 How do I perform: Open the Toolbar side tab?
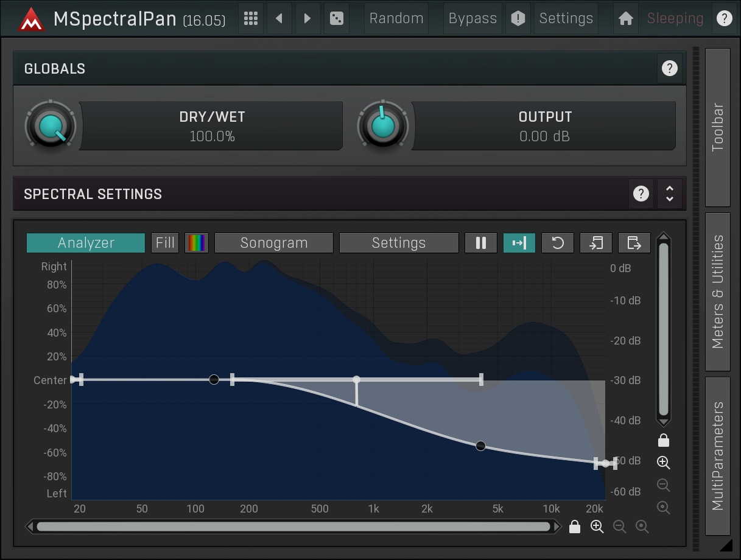coord(718,127)
